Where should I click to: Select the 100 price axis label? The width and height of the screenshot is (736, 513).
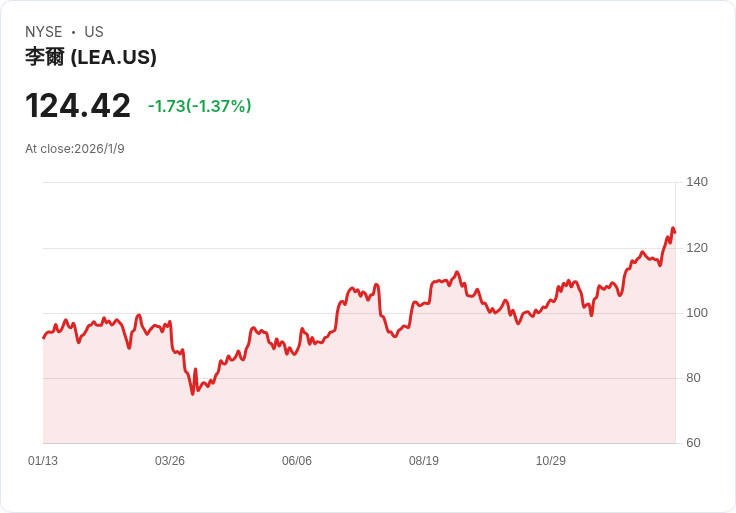click(x=697, y=313)
